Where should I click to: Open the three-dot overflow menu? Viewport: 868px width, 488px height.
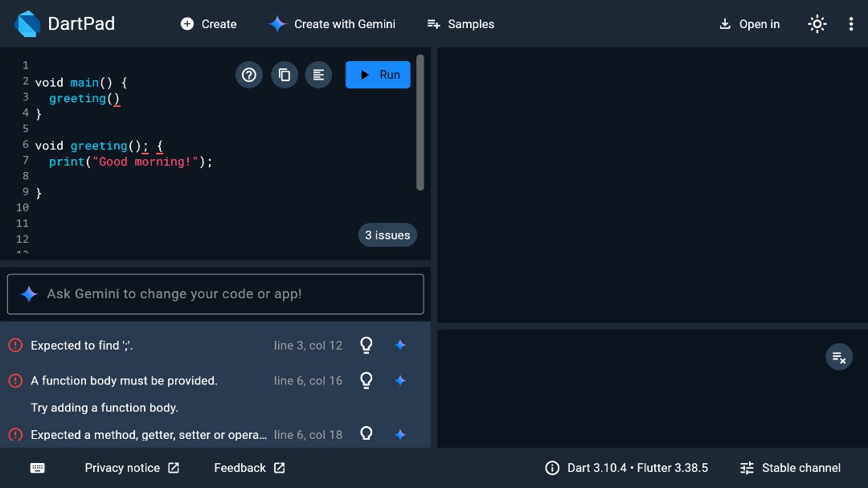[x=851, y=24]
